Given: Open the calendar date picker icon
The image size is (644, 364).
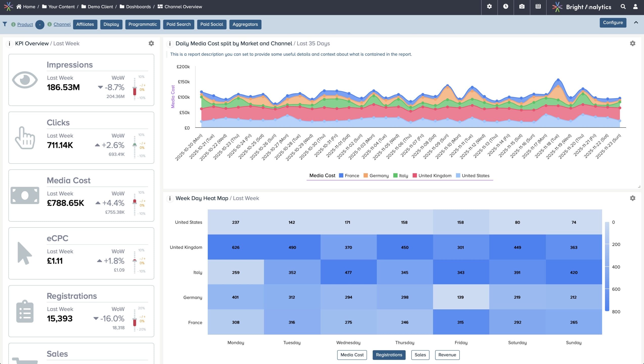Looking at the screenshot, I should coord(538,7).
